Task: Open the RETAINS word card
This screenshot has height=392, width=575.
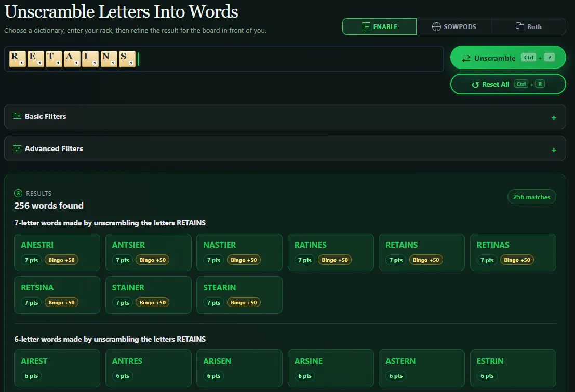Action: 422,252
